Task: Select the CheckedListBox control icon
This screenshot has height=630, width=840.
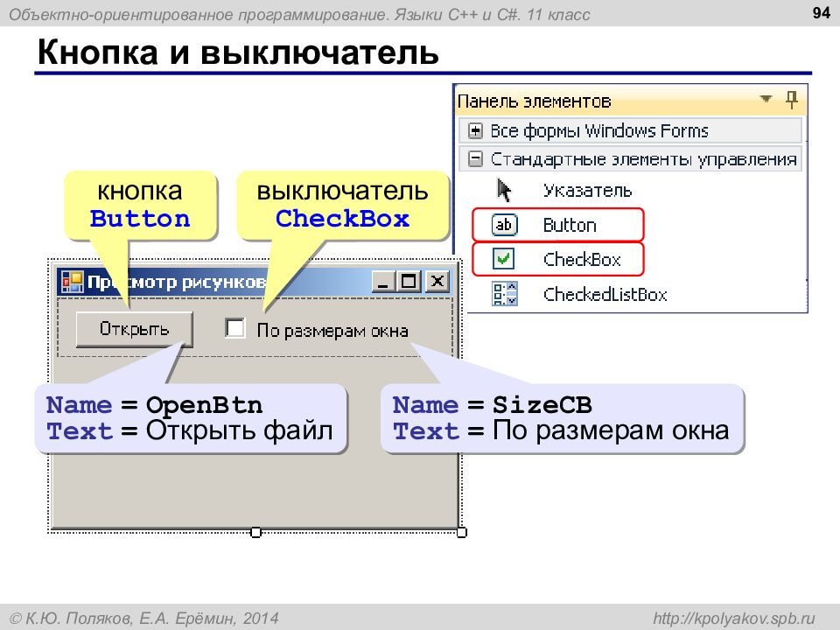Action: coord(505,294)
